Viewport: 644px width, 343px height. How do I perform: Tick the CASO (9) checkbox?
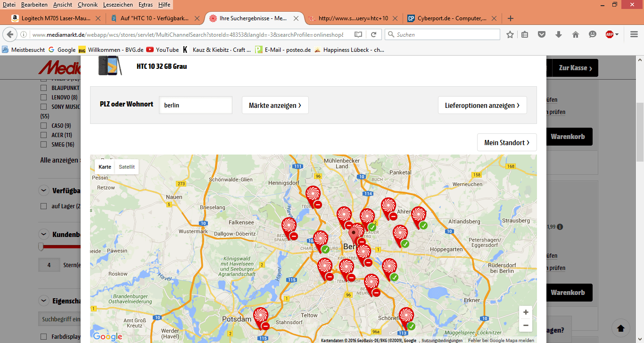click(x=43, y=125)
